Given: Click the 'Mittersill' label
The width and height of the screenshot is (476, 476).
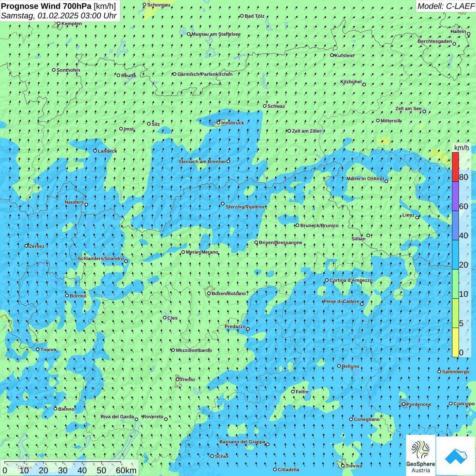Looking at the screenshot, I should pos(391,121).
